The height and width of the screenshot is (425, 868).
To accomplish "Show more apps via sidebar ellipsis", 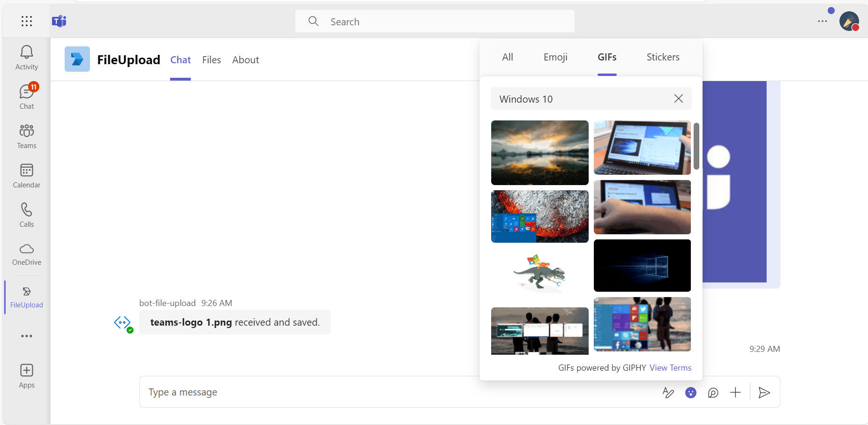I will click(27, 336).
